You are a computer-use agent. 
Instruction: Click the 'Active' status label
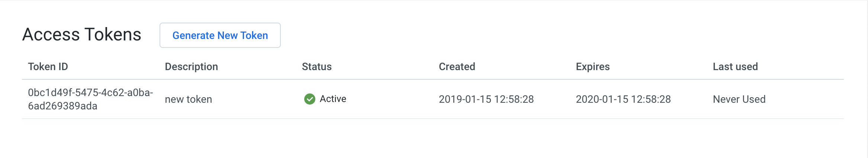tap(333, 99)
